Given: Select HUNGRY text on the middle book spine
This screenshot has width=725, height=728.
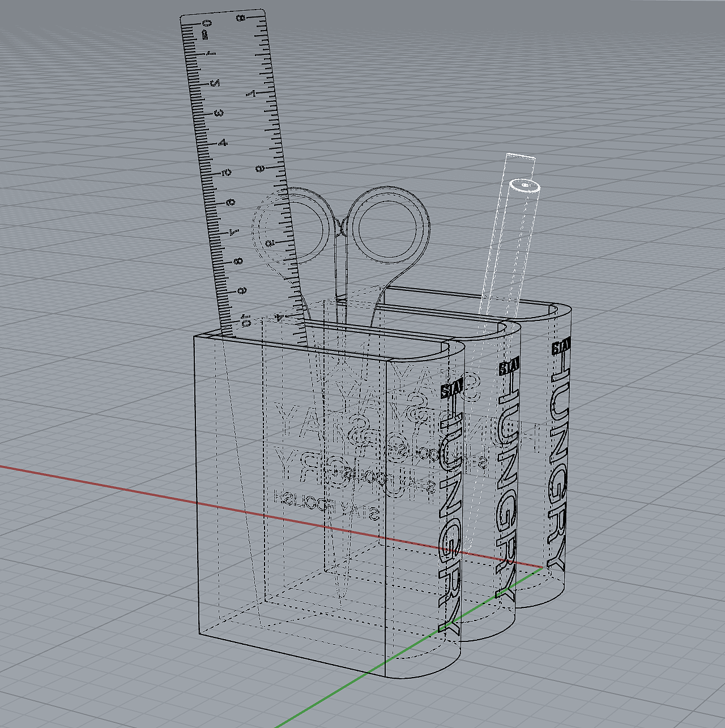Looking at the screenshot, I should pyautogui.click(x=506, y=487).
